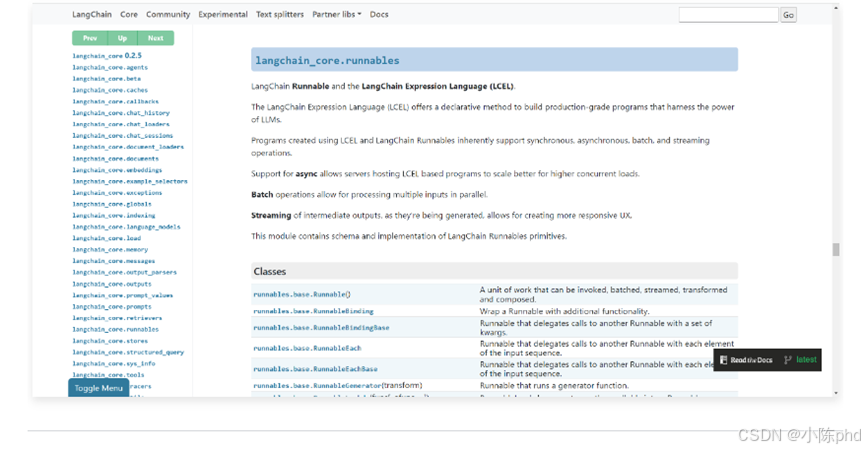Open langchain_core.prompts sidebar link

pyautogui.click(x=111, y=307)
